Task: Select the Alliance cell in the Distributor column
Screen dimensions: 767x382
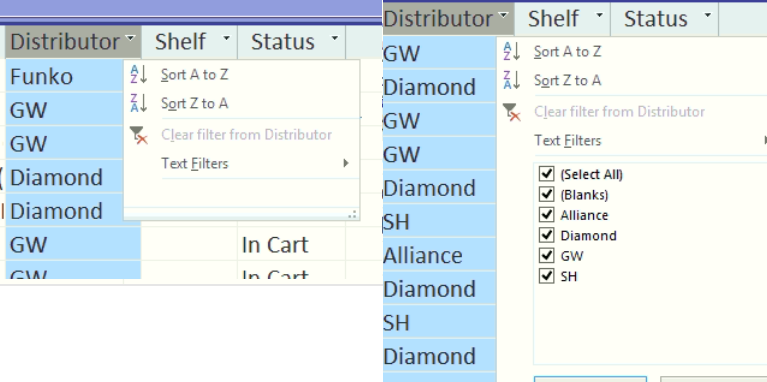Action: click(x=439, y=255)
